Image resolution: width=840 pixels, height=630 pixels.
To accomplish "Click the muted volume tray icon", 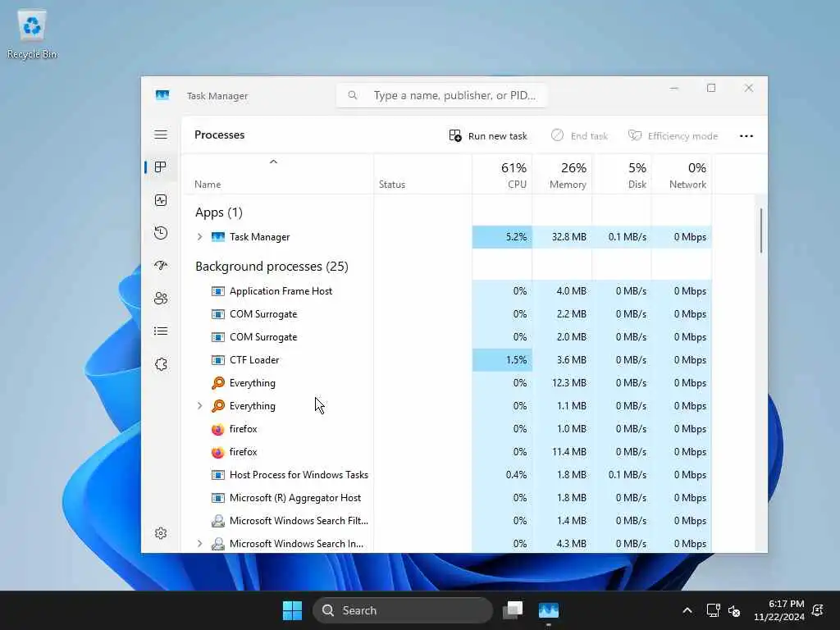I will [x=734, y=610].
